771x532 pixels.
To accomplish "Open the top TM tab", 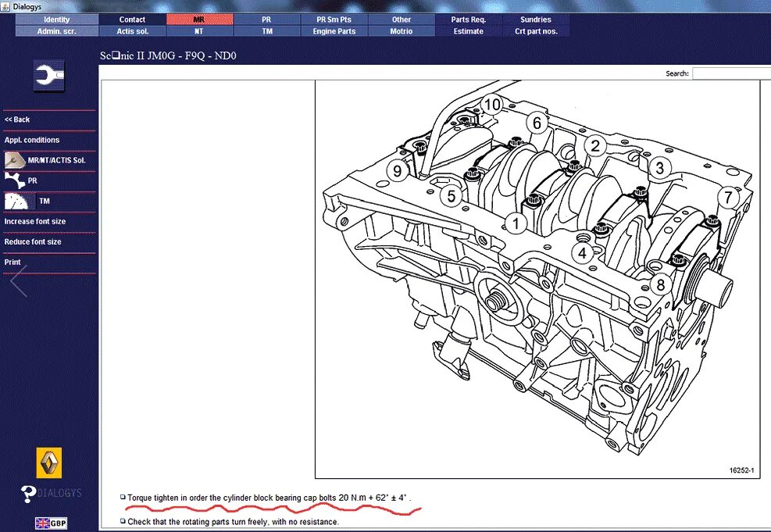I will pyautogui.click(x=266, y=31).
